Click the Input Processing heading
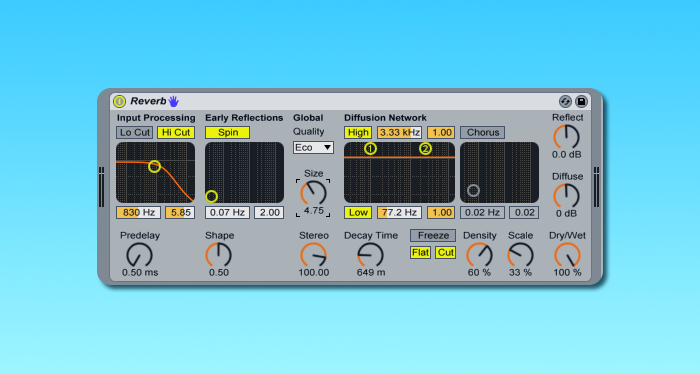Image resolution: width=700 pixels, height=374 pixels. (x=156, y=118)
